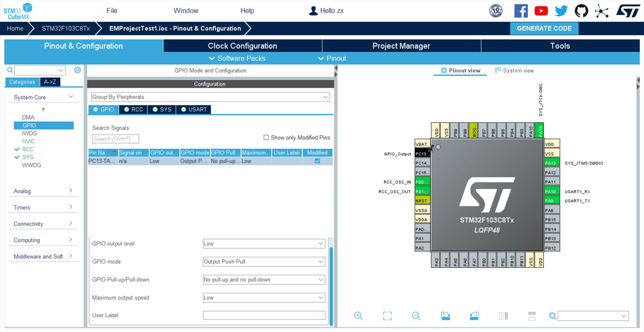Expand the Computing category
This screenshot has width=644, height=332.
pyautogui.click(x=44, y=240)
